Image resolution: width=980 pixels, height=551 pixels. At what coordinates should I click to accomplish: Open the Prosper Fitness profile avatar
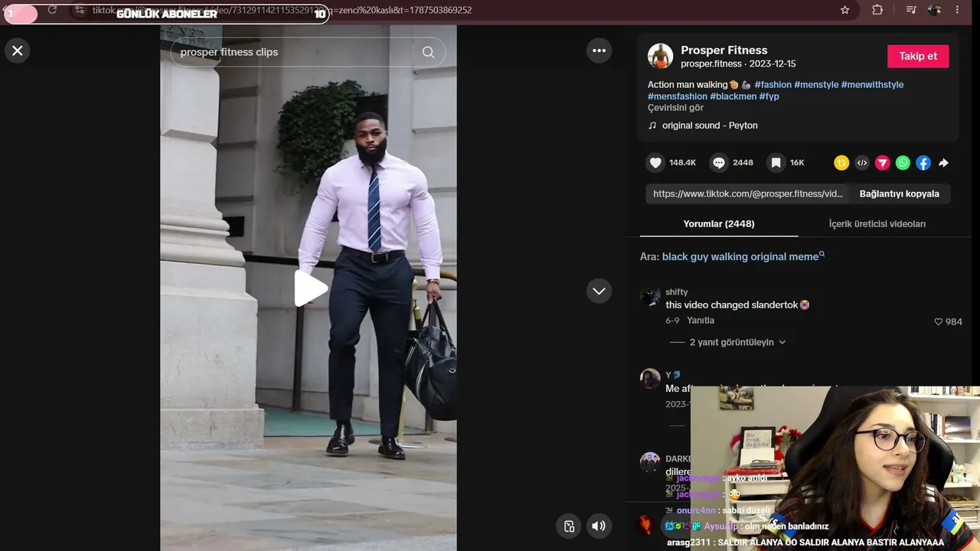coord(660,57)
